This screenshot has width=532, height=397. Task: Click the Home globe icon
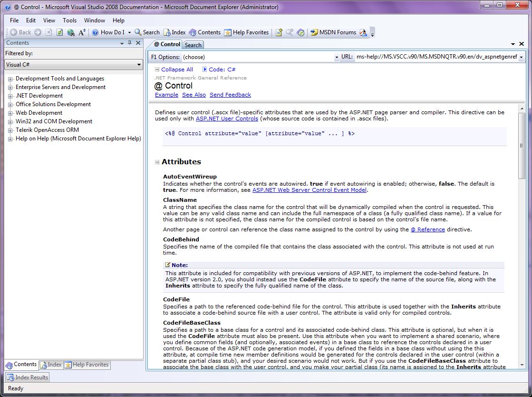pos(70,32)
